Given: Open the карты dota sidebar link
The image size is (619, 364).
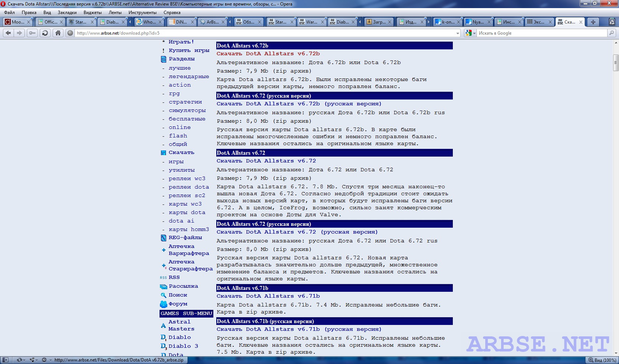Looking at the screenshot, I should pyautogui.click(x=187, y=213).
